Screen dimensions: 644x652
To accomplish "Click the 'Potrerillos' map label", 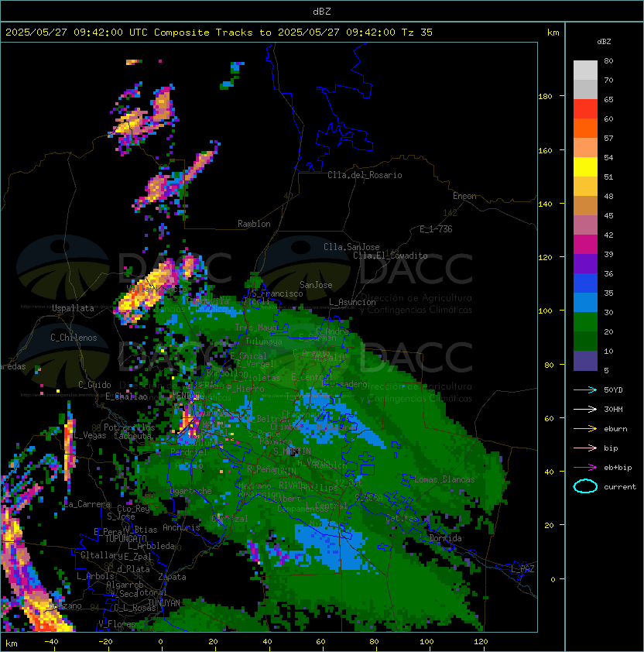I will click(x=129, y=427).
